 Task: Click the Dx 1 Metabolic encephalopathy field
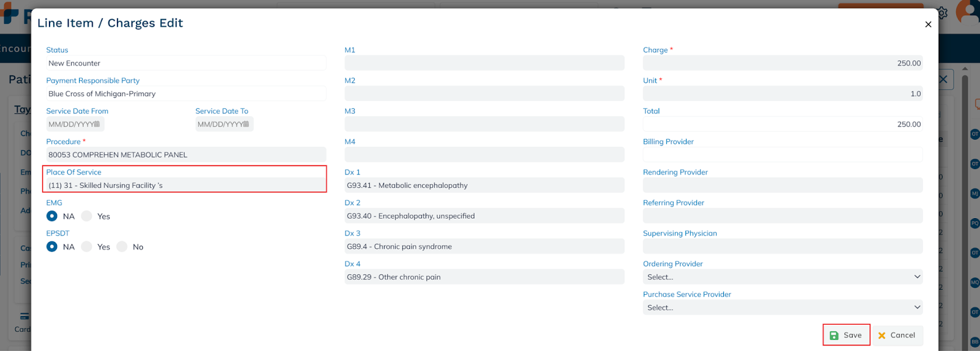[x=484, y=186]
